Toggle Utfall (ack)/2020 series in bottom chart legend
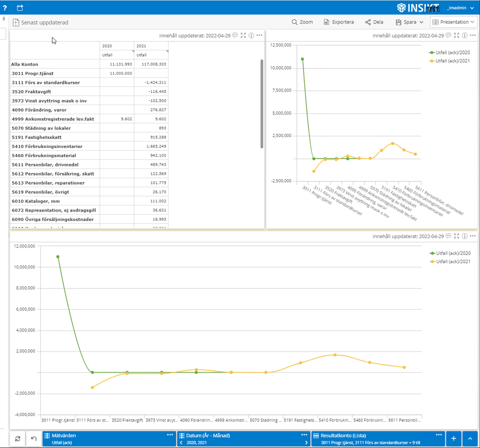 450,254
